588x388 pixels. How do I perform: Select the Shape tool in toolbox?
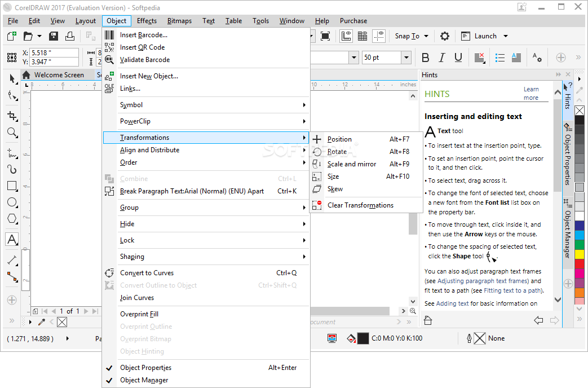[x=12, y=96]
